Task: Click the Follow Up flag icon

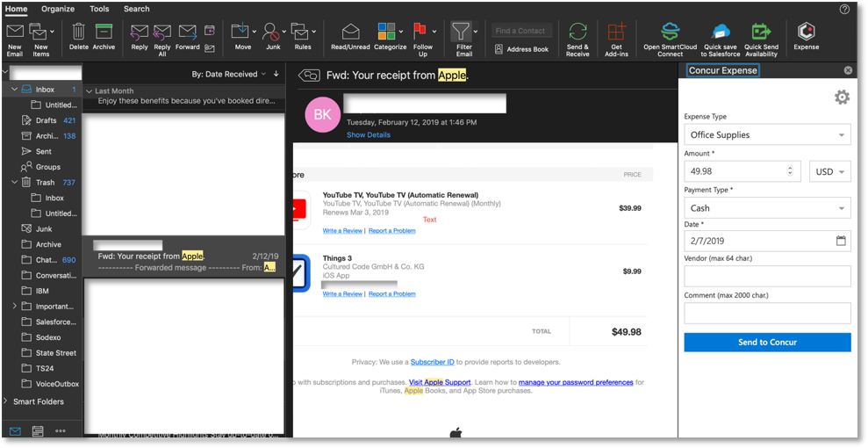Action: point(420,32)
